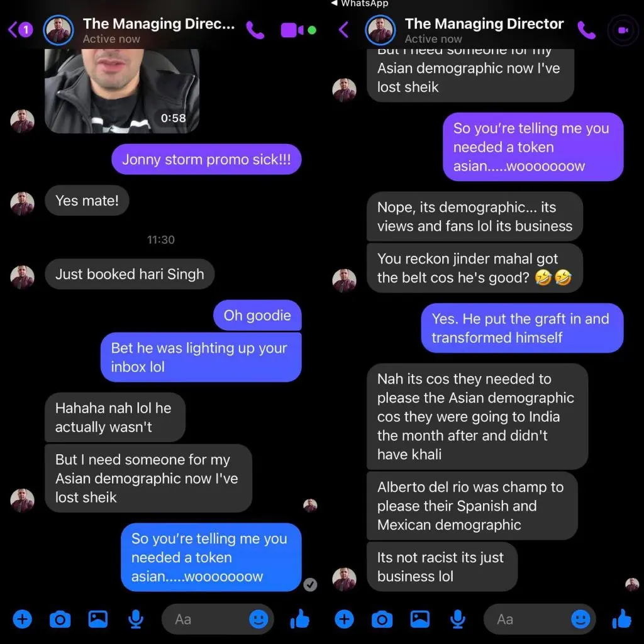This screenshot has height=644, width=644.
Task: Open camera in right chat toolbar
Action: [x=382, y=619]
